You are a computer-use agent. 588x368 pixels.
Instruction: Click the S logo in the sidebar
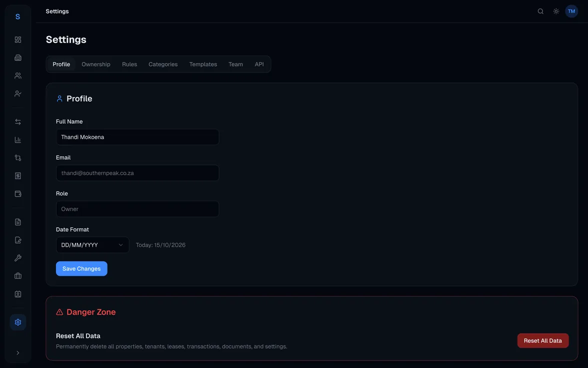[x=17, y=17]
